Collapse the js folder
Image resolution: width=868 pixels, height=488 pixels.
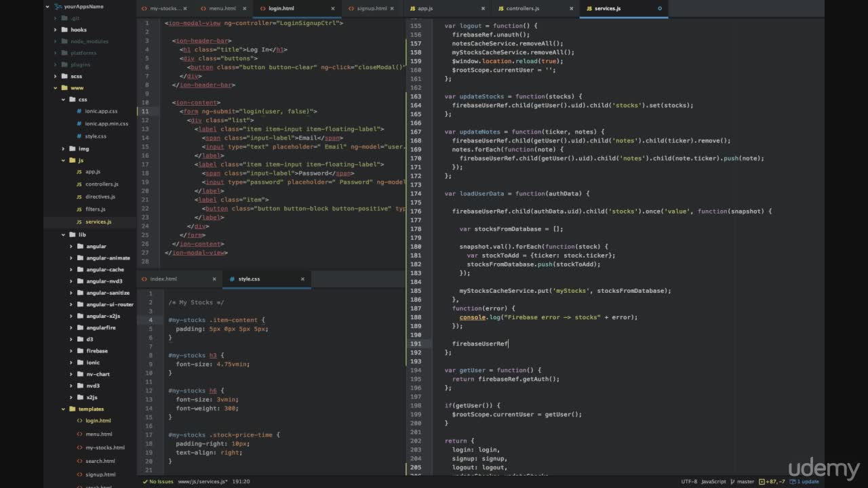pos(63,161)
